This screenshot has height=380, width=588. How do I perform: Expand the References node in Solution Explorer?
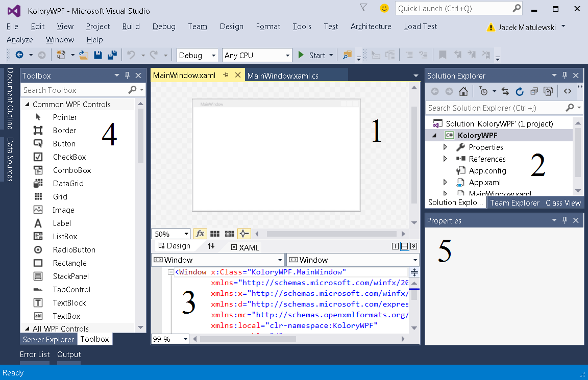pyautogui.click(x=445, y=159)
